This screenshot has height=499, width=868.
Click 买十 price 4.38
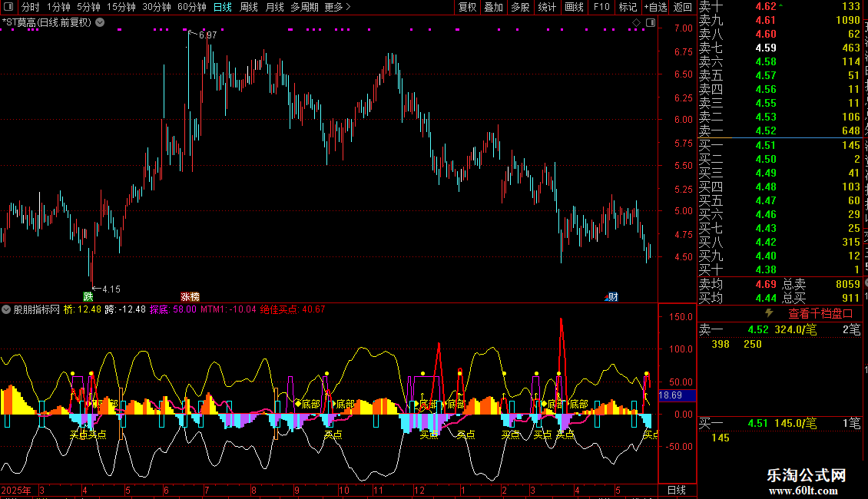pyautogui.click(x=766, y=270)
